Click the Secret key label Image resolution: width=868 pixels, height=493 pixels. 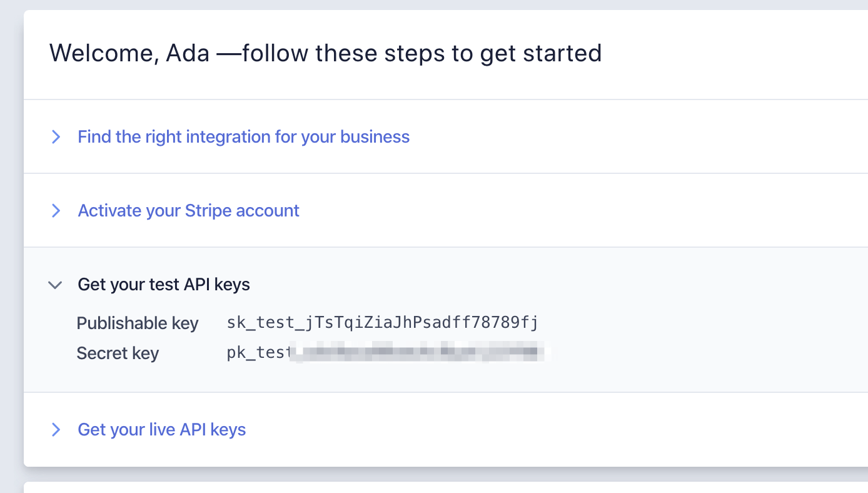click(118, 353)
